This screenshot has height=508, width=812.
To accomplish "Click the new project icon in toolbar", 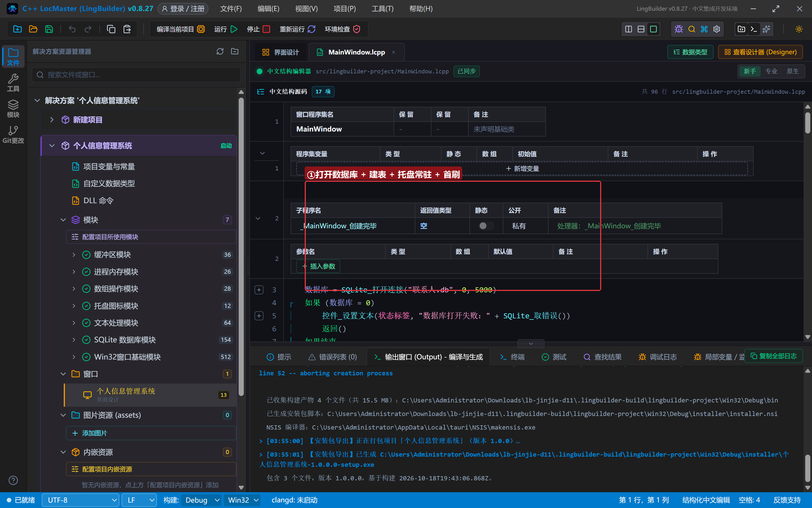I will [x=17, y=29].
